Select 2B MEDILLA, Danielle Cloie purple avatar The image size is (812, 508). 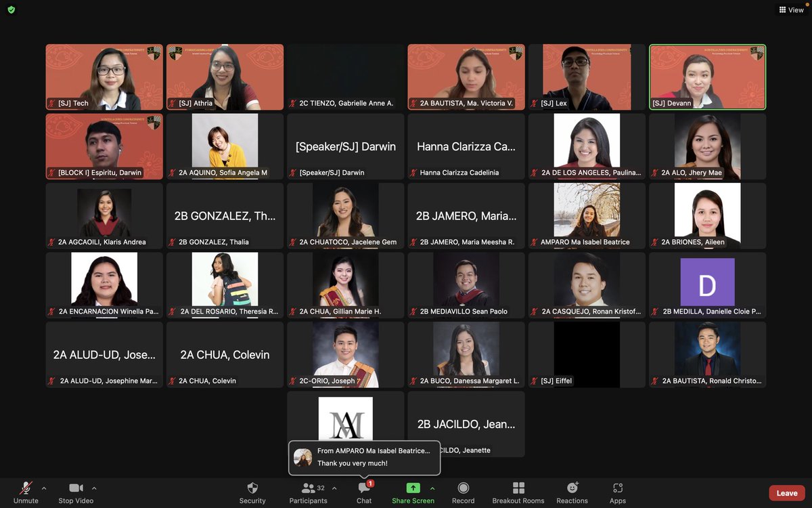point(708,282)
